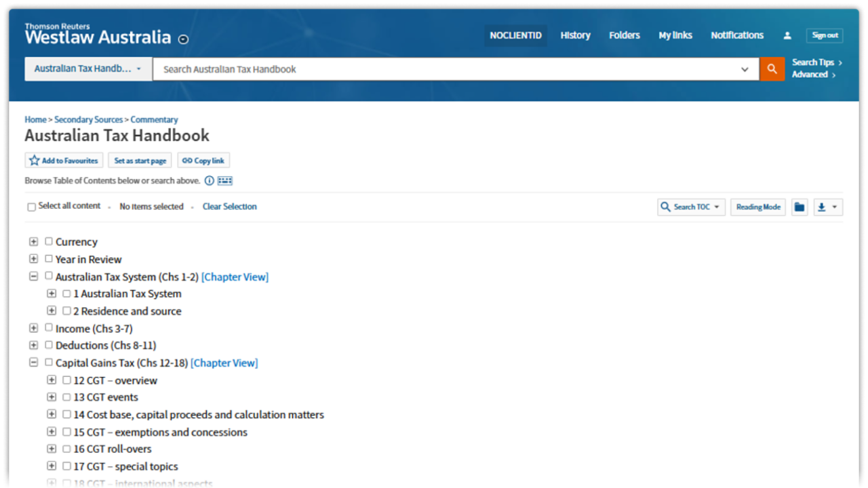
Task: Add to Favourites with star icon
Action: tap(64, 161)
